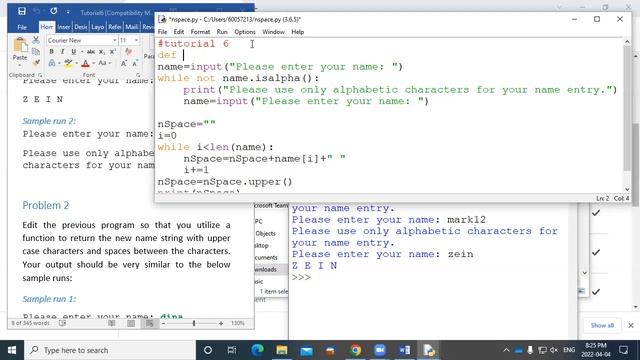The height and width of the screenshot is (360, 640).
Task: Open the Change Case Aa dropdown
Action: point(104,63)
